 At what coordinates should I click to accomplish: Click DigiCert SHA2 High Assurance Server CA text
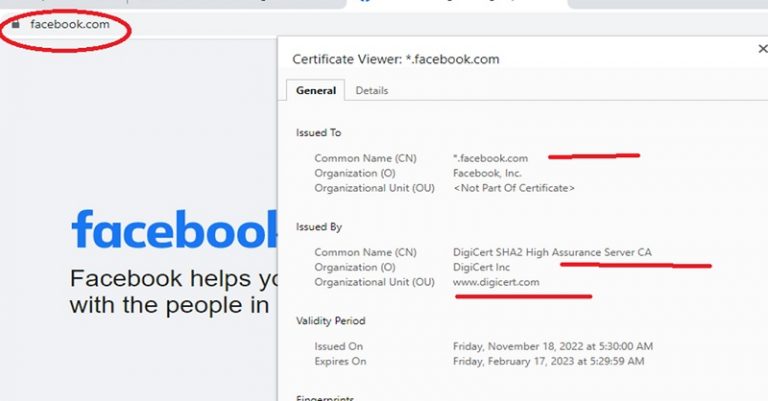click(552, 252)
